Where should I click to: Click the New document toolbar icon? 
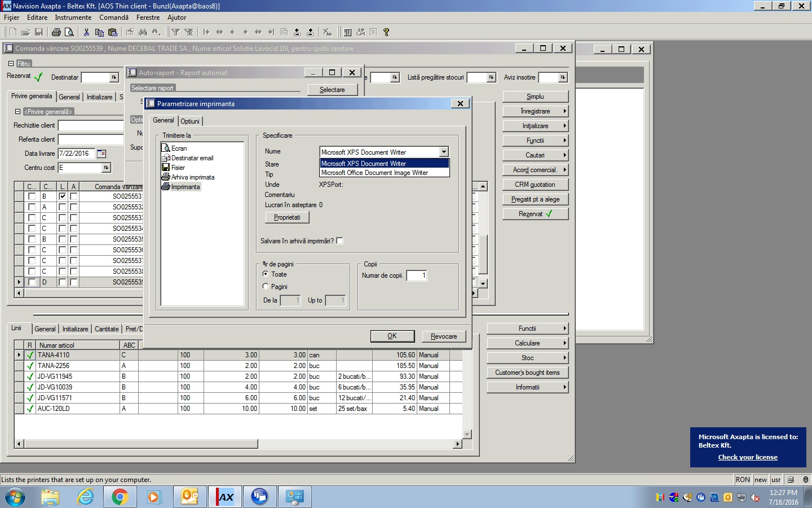click(12, 32)
